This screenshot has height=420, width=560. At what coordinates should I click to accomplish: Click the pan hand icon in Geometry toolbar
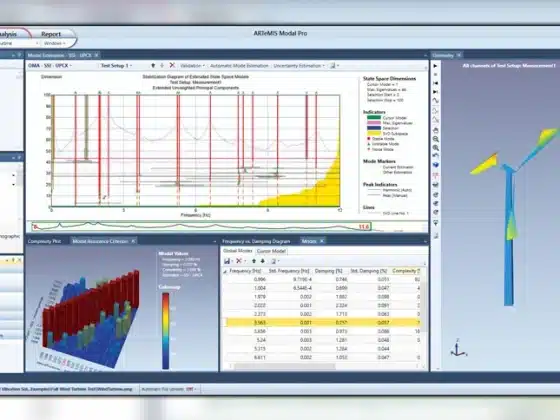tap(436, 130)
